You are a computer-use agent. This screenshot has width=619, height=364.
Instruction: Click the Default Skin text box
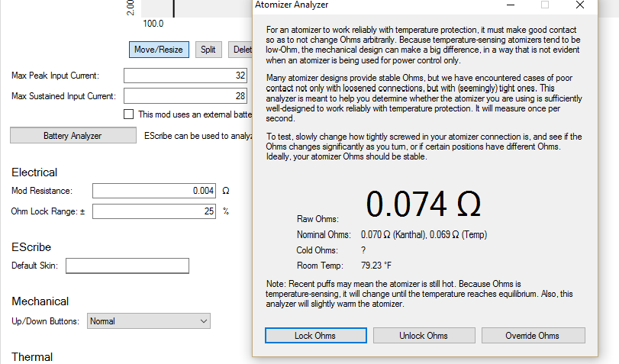[x=127, y=266]
